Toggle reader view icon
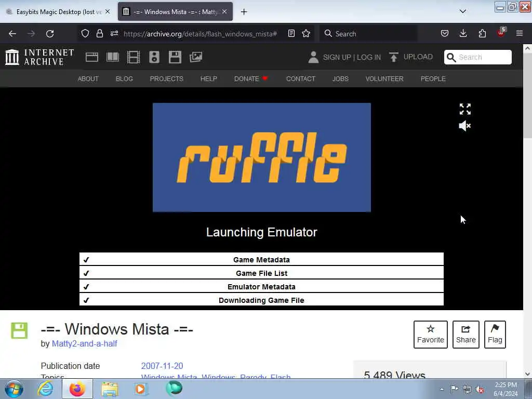This screenshot has height=399, width=532. (x=291, y=33)
